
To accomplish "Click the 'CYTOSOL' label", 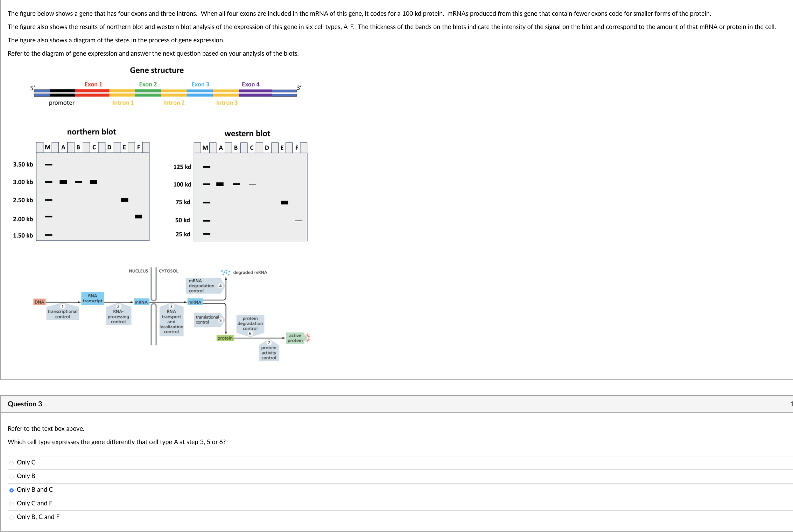I will (x=169, y=271).
